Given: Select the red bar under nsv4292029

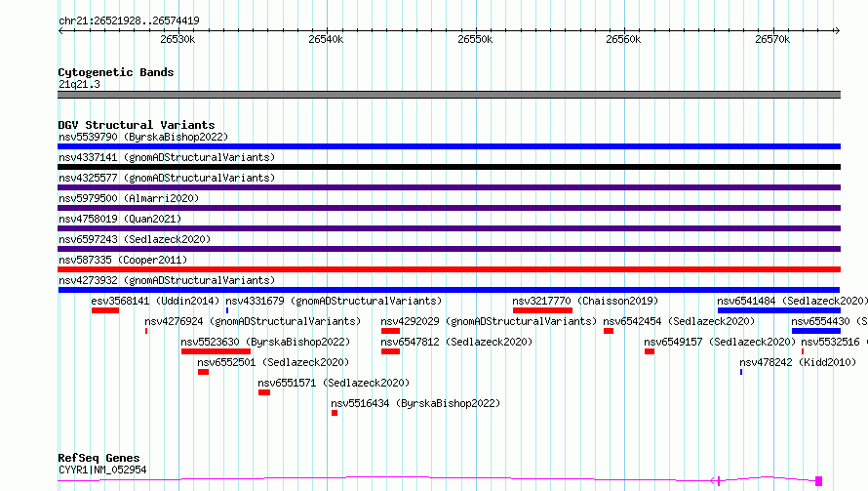Looking at the screenshot, I should 390,331.
